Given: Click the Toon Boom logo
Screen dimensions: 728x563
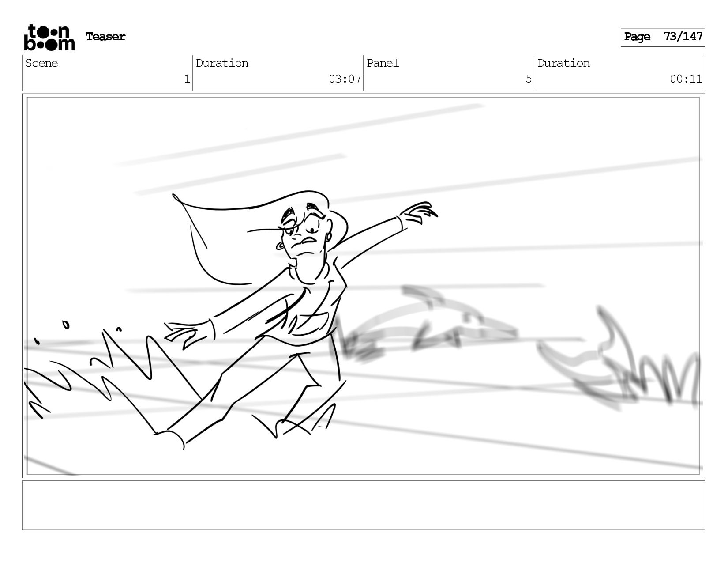Looking at the screenshot, I should 49,37.
